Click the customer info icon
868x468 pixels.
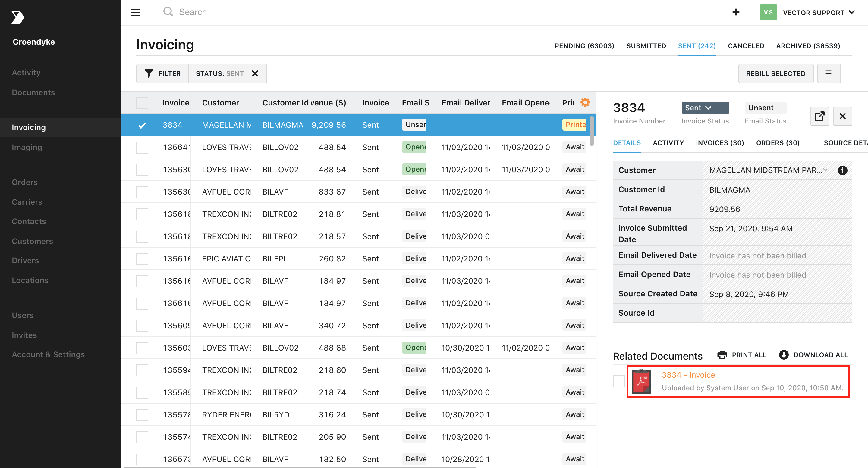(x=842, y=170)
